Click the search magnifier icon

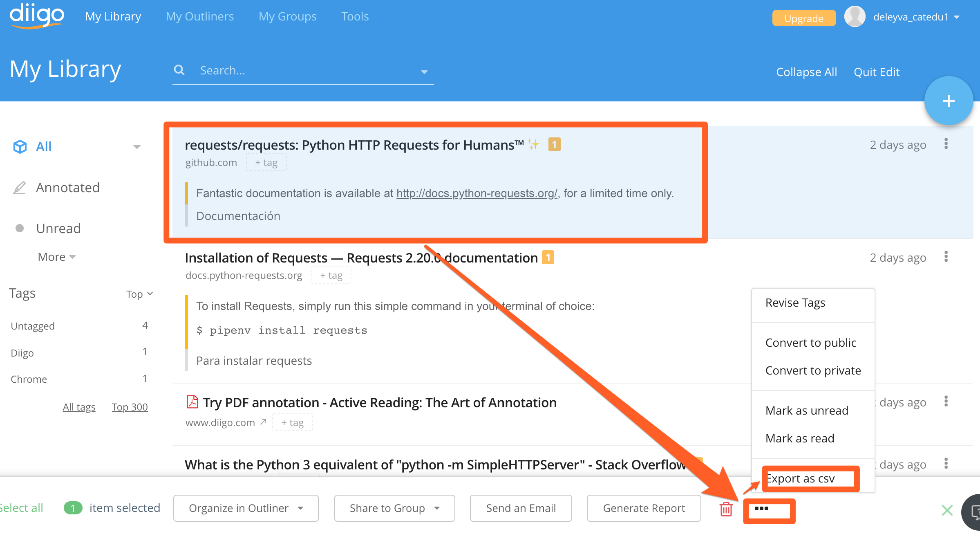point(179,70)
